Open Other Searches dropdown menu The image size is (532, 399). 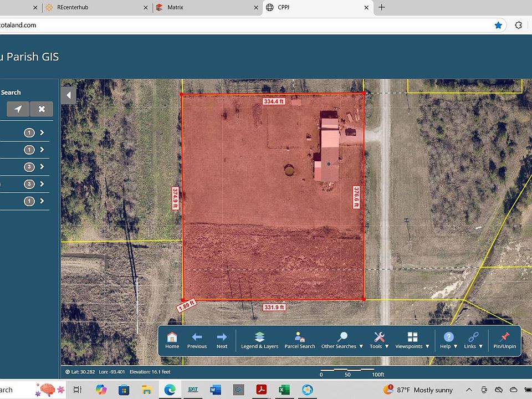(x=342, y=340)
